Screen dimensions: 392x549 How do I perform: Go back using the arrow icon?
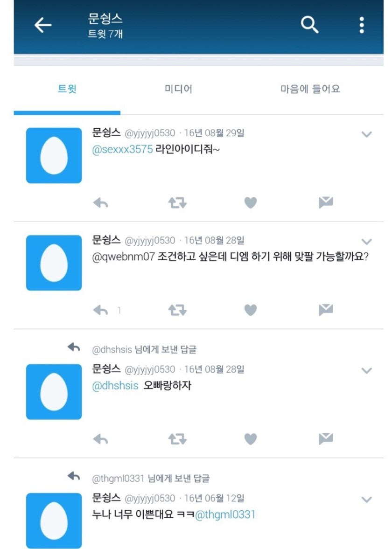click(x=43, y=25)
